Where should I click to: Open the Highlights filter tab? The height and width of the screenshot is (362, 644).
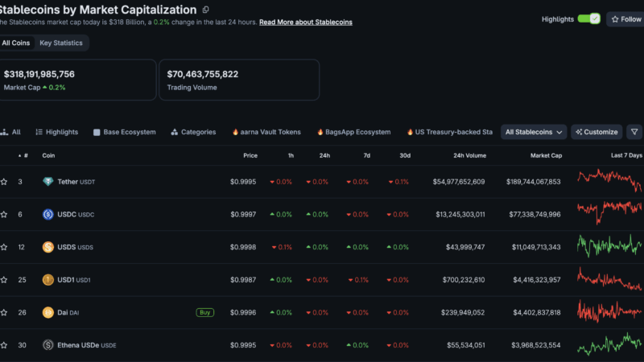pos(56,132)
